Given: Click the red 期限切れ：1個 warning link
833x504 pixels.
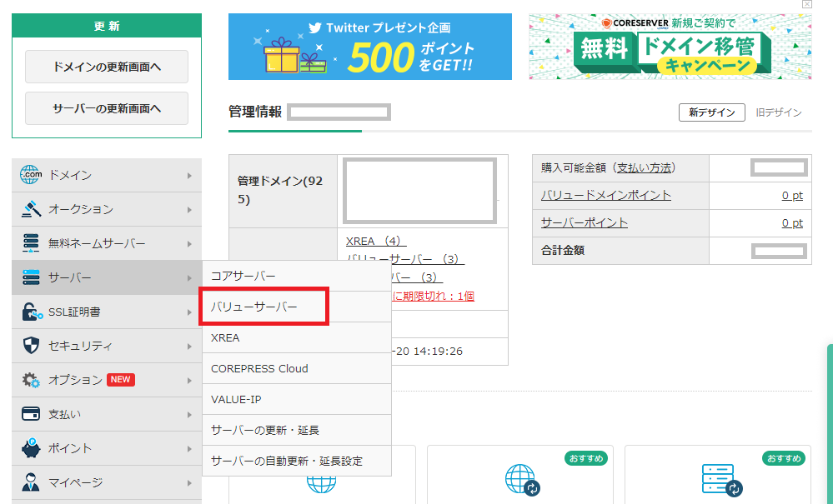Looking at the screenshot, I should pos(433,296).
